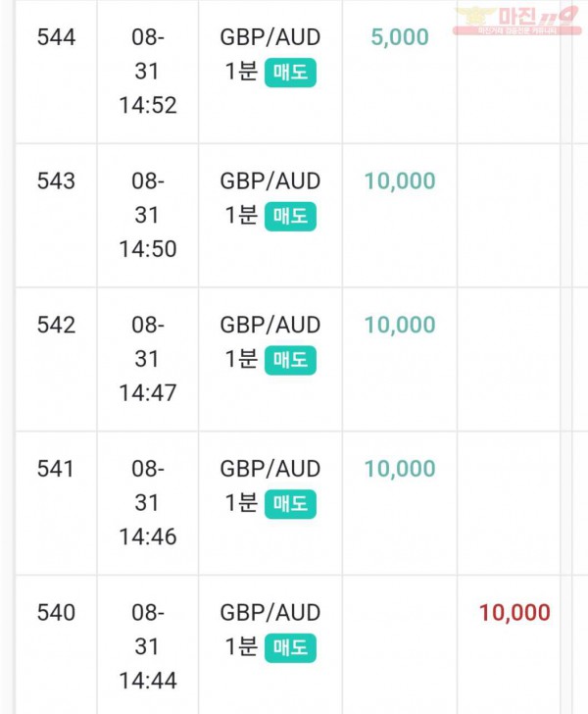Select order number 543
This screenshot has width=588, height=714.
[56, 181]
